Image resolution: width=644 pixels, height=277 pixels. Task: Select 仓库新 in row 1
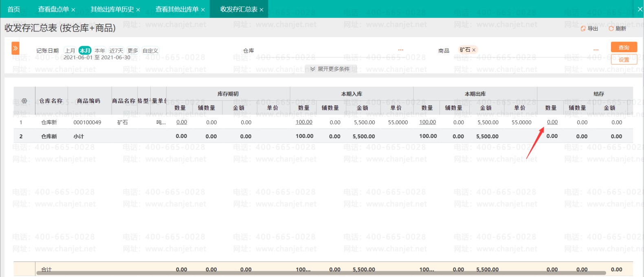pyautogui.click(x=49, y=122)
